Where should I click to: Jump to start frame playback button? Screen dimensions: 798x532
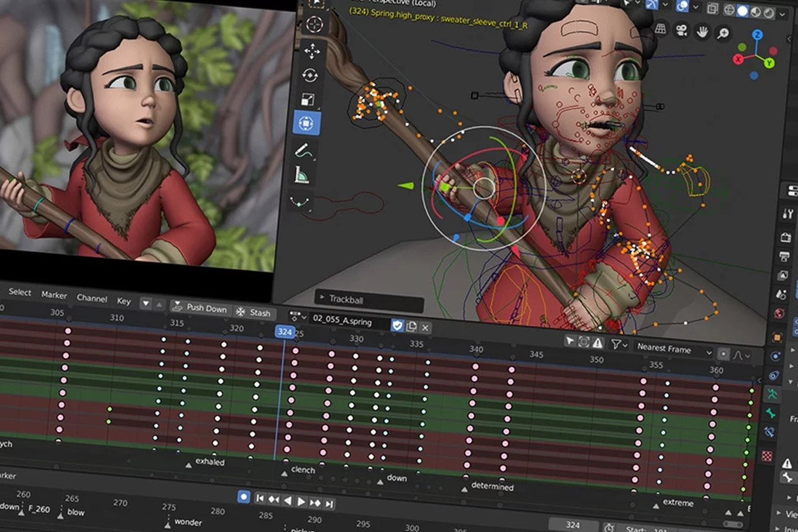tap(261, 497)
